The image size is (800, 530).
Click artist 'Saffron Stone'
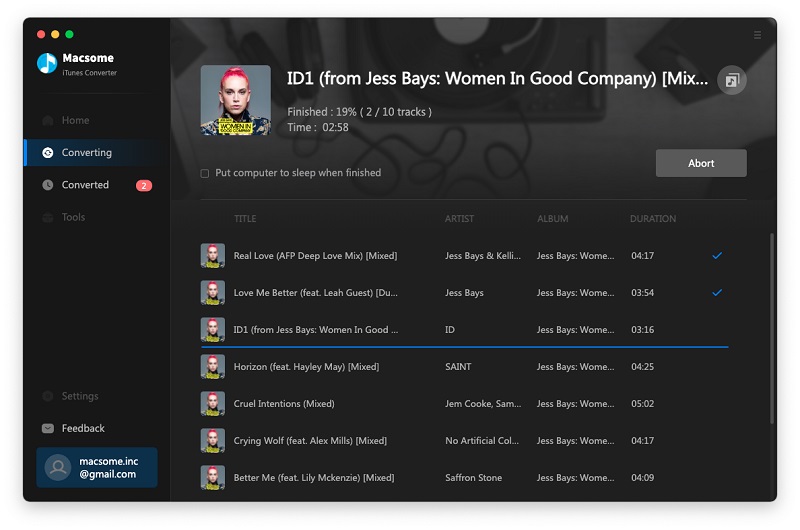click(x=473, y=477)
